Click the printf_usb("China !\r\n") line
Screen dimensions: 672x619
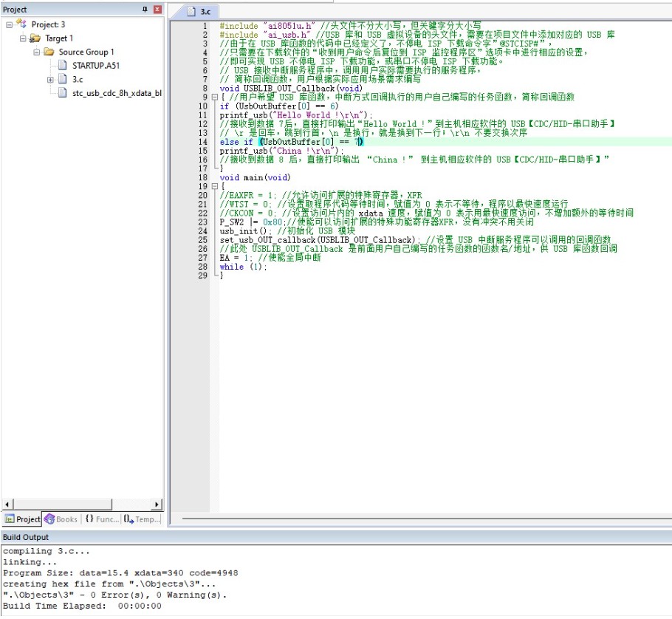[281, 151]
